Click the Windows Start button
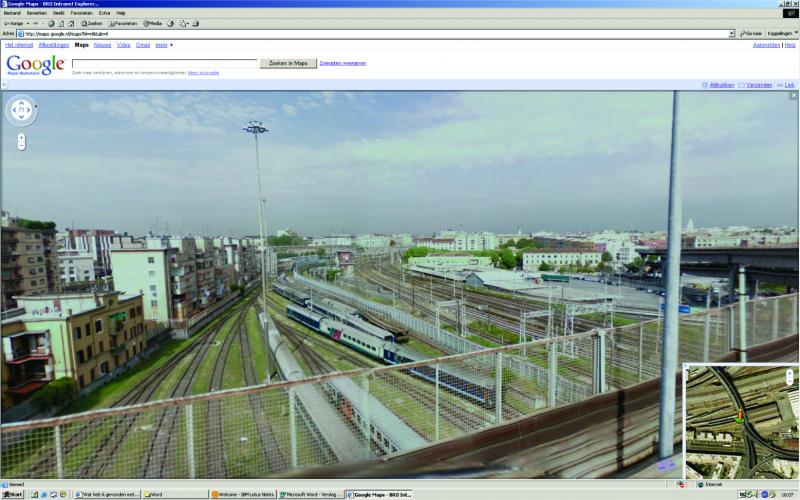This screenshot has width=800, height=500. point(13,494)
